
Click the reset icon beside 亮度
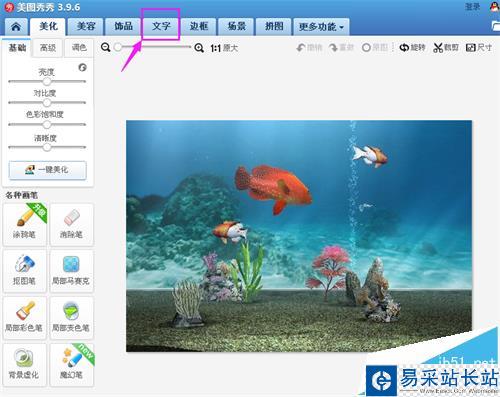click(82, 68)
